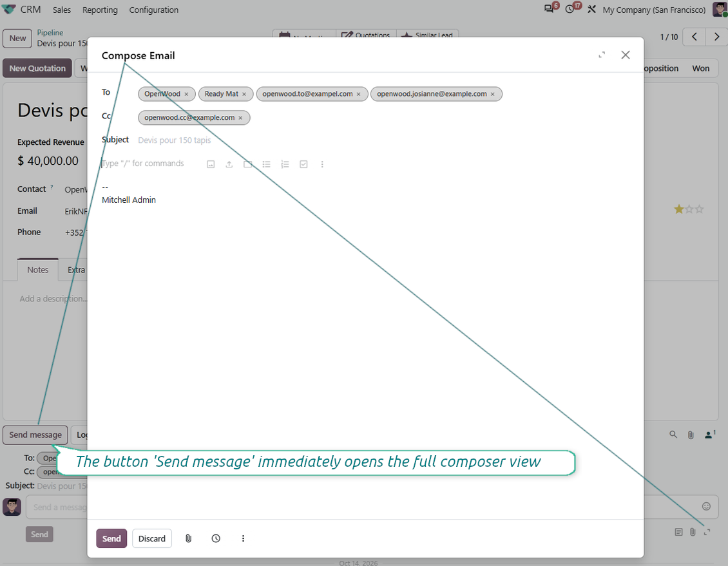
Task: Search messages in the chatter
Action: pos(673,435)
